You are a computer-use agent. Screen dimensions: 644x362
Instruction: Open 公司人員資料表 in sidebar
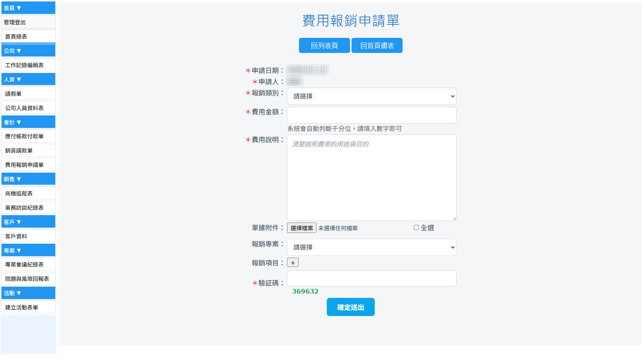(28, 108)
